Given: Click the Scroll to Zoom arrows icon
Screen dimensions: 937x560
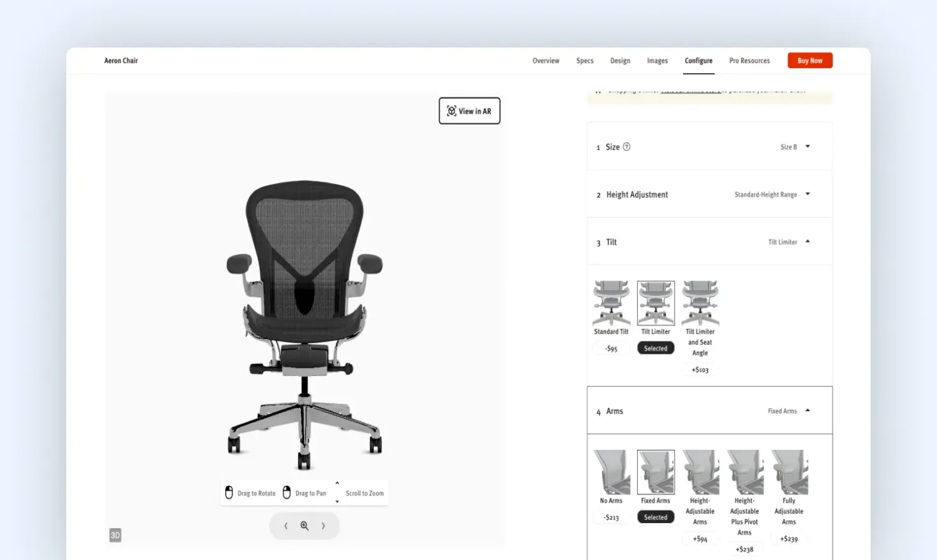Looking at the screenshot, I should point(337,493).
